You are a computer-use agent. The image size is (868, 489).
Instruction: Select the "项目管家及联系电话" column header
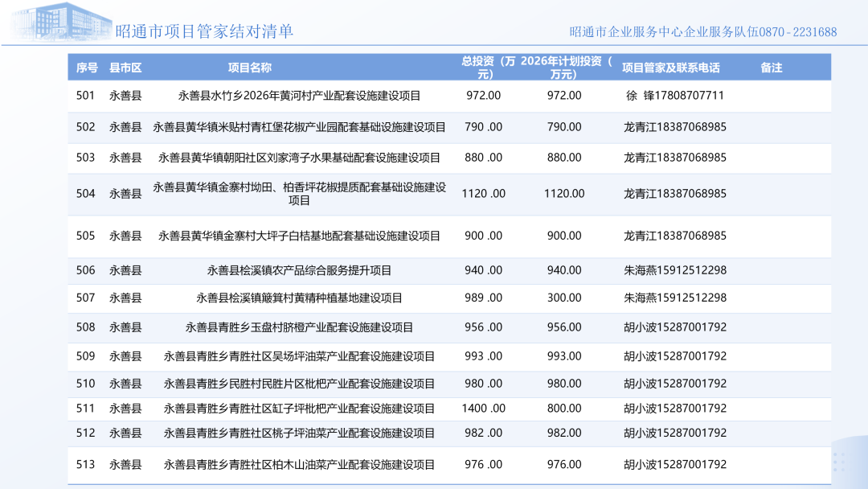tap(670, 68)
